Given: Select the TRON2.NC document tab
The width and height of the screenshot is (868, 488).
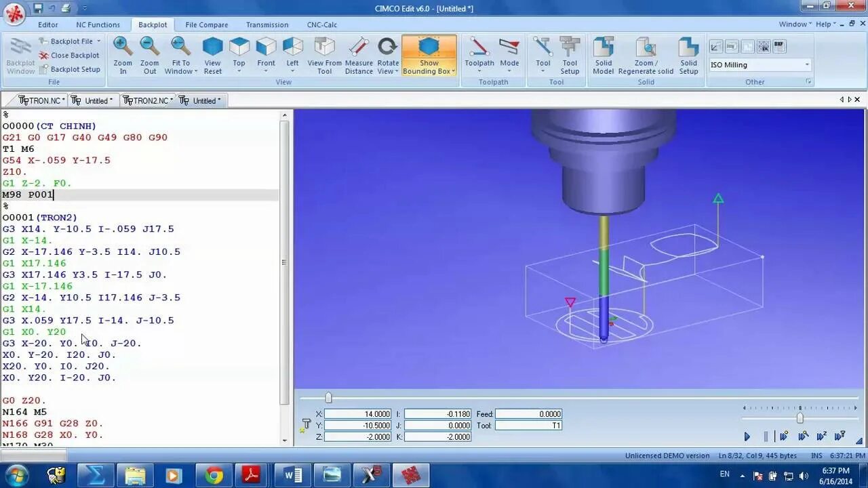Looking at the screenshot, I should [148, 100].
